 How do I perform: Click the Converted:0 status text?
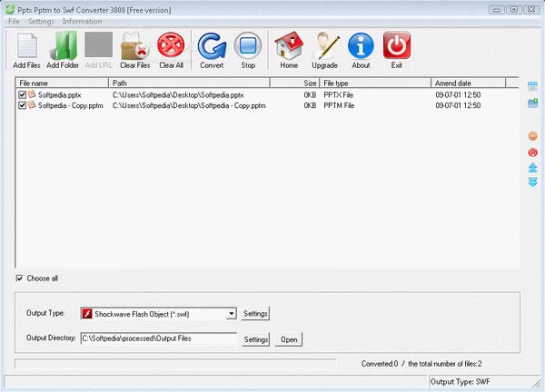[x=380, y=364]
